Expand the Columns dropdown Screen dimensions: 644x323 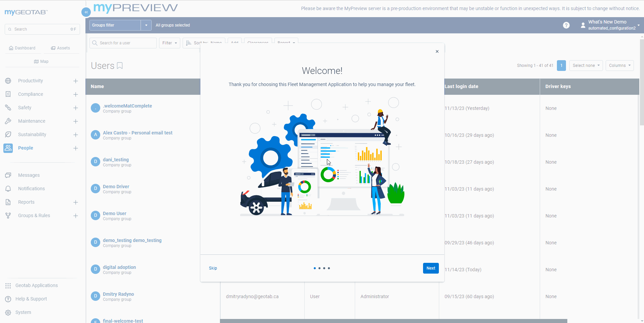[619, 65]
